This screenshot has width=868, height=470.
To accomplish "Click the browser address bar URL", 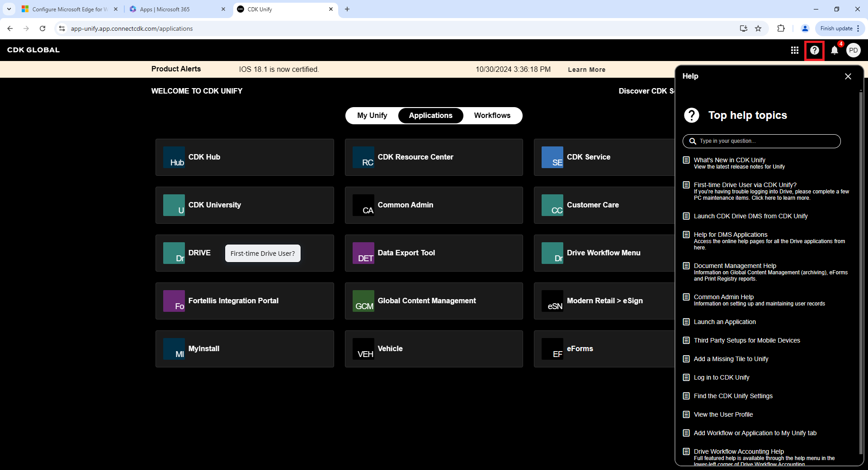I will click(x=132, y=28).
